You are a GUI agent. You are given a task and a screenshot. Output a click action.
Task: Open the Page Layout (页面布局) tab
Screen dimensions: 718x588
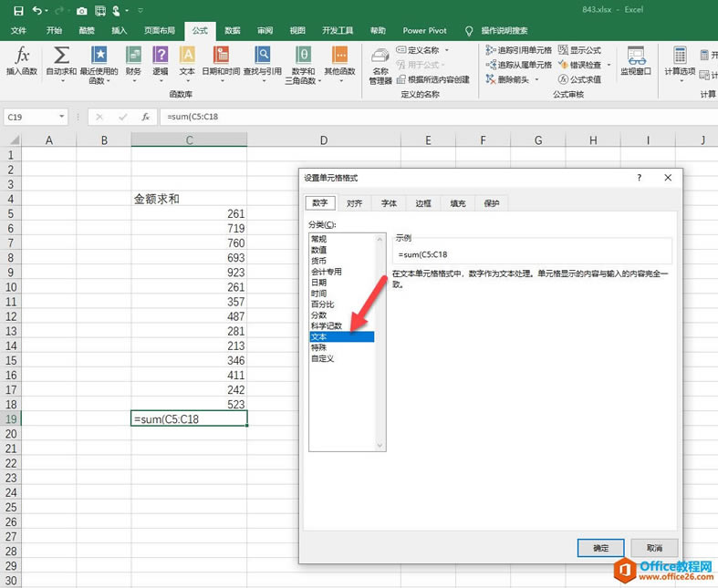(160, 31)
